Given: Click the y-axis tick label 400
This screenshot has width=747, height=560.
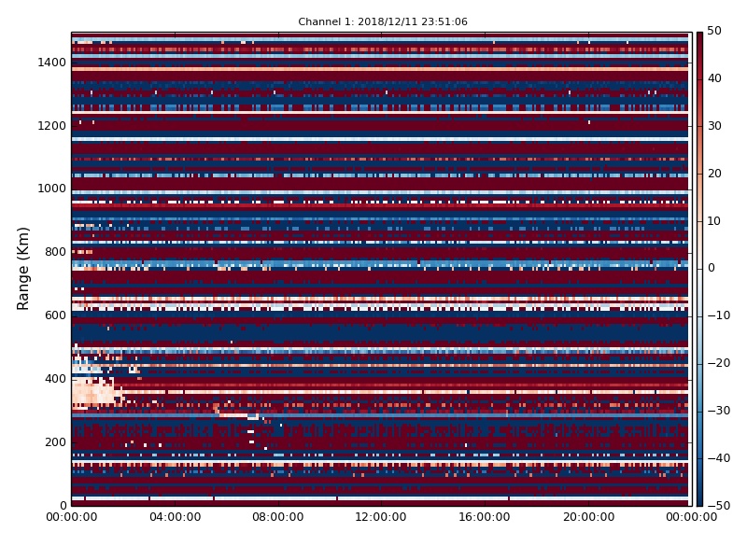Looking at the screenshot, I should point(55,379).
